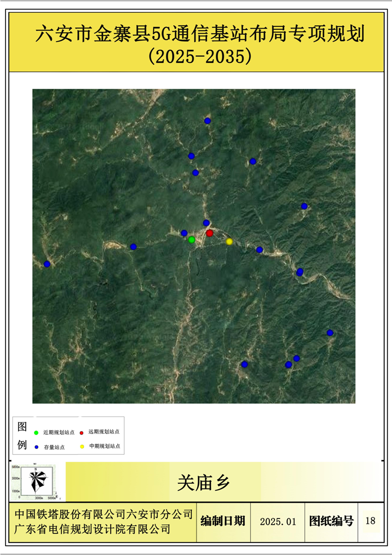Image resolution: width=392 pixels, height=555 pixels.
Task: Select the easternmost blue station marker on the map
Action: (330, 332)
